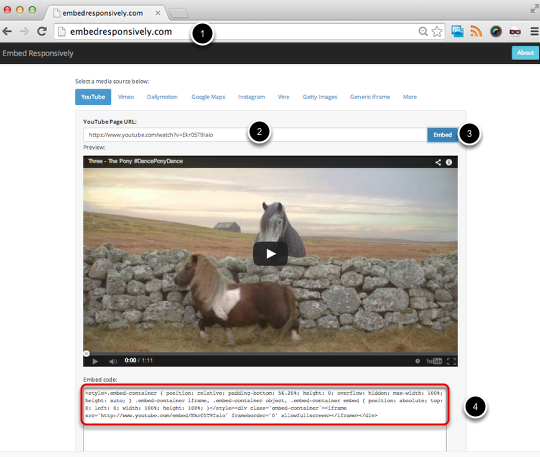Select the Getty Images source tab
This screenshot has width=540, height=457.
click(320, 97)
